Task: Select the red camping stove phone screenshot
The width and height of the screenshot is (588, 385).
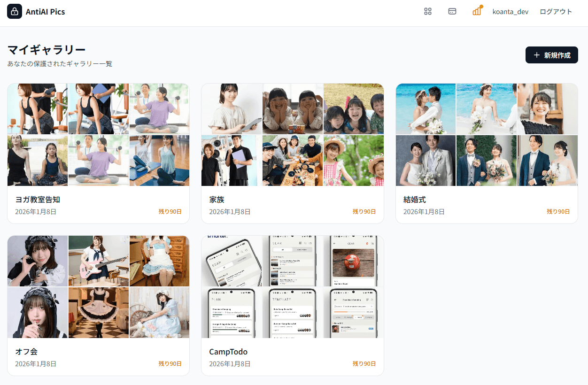Action: (353, 261)
